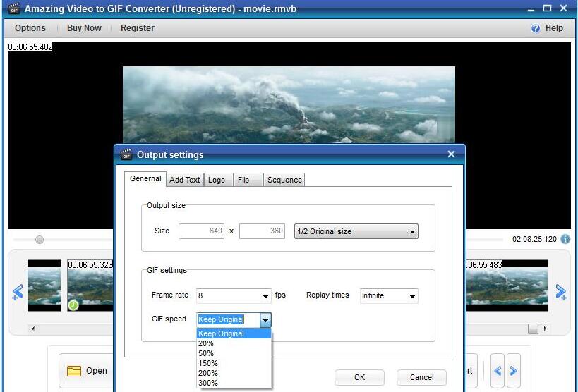Open the Options menu
This screenshot has width=578, height=392.
30,28
